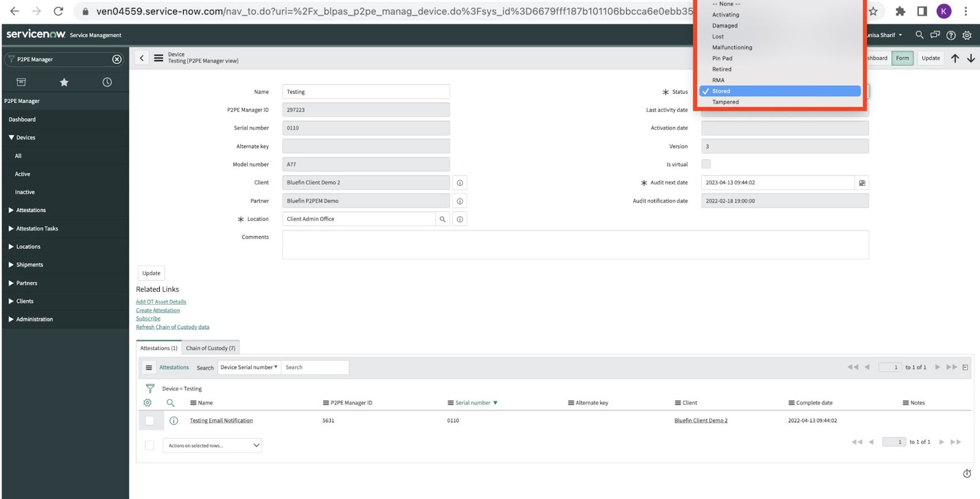The image size is (980, 499).
Task: Focus the attestations Search input
Action: click(x=315, y=367)
